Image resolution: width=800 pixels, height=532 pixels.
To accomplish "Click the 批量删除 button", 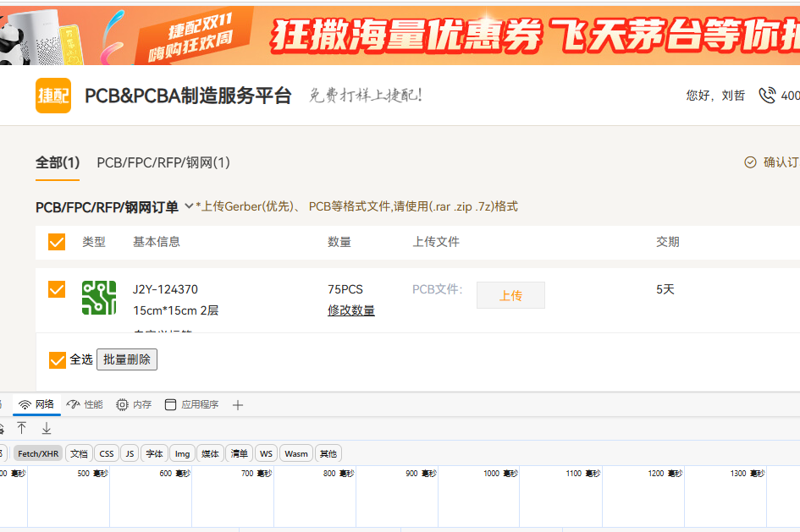I will [127, 359].
